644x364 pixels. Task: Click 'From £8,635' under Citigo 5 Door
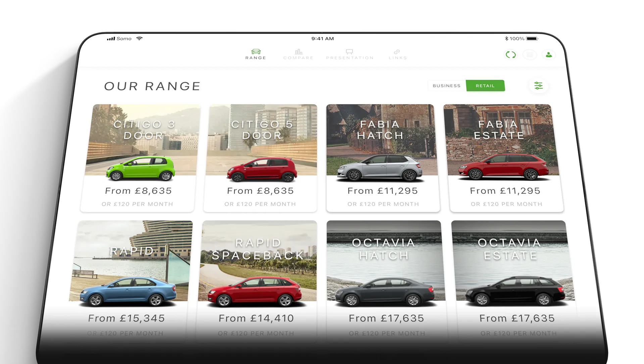(x=260, y=191)
